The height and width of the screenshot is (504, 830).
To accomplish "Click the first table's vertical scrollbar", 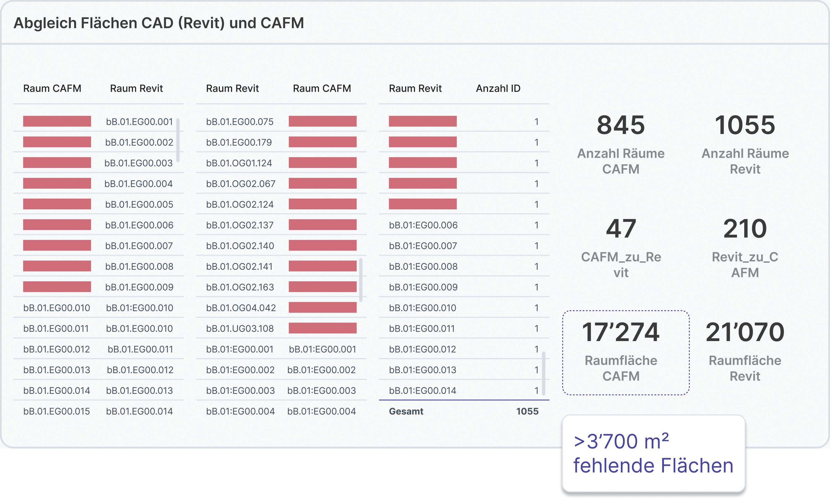I will point(178,140).
